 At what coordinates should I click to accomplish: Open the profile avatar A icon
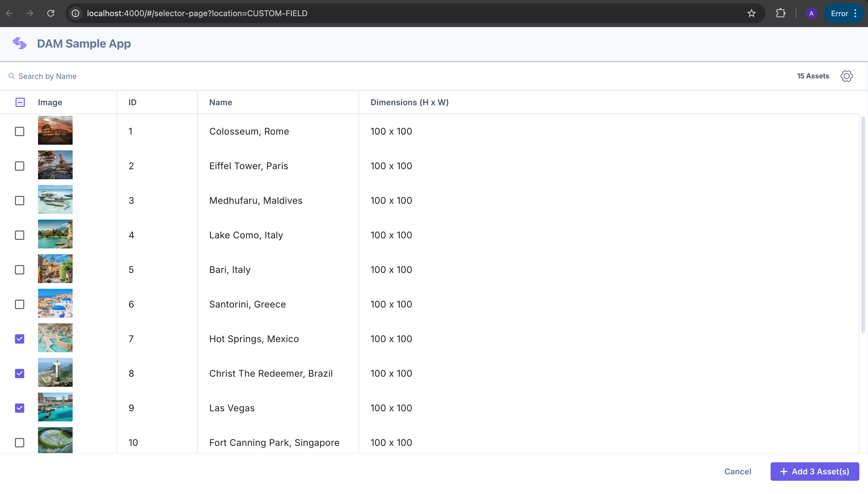coord(811,13)
